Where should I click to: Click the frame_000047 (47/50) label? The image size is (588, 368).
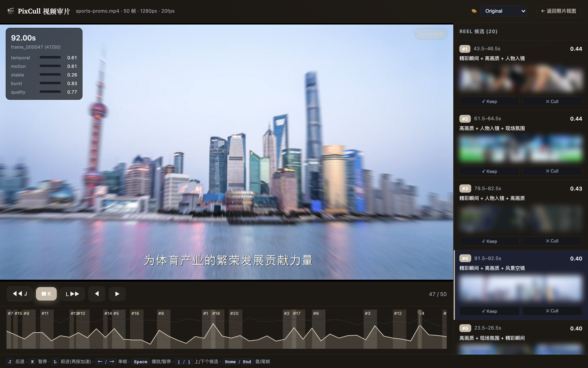[x=36, y=47]
